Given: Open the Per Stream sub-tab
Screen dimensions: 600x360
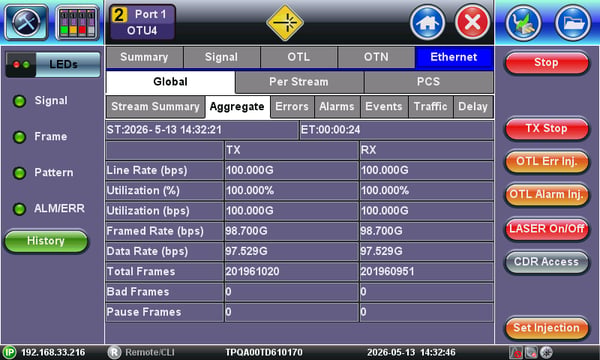Looking at the screenshot, I should click(x=299, y=82).
